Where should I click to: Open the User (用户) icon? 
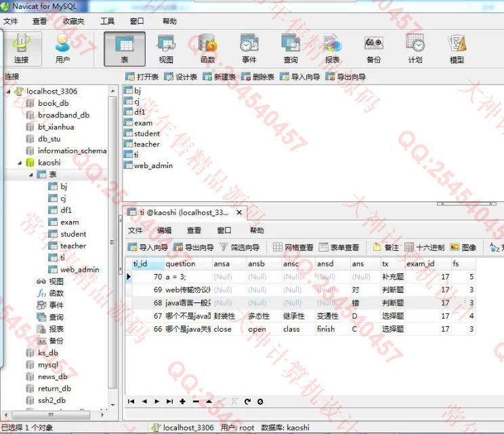click(x=62, y=49)
